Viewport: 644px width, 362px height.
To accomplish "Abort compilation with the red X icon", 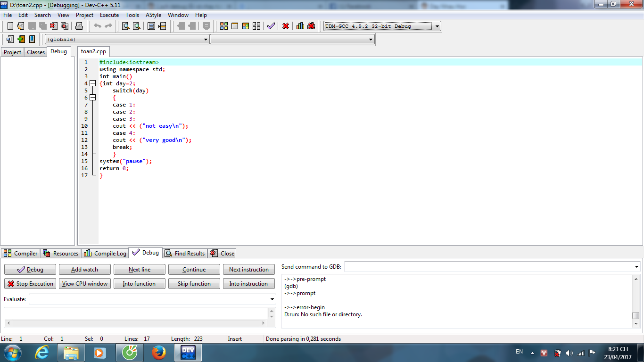I will (x=285, y=26).
